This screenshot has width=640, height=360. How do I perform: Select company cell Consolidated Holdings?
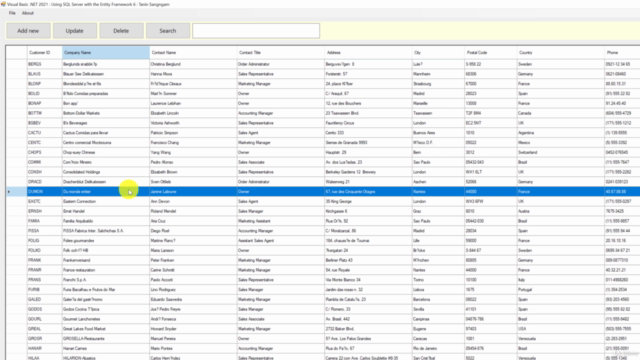point(106,172)
